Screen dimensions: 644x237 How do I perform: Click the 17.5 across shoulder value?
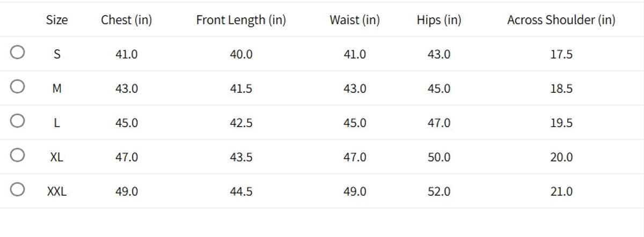tap(561, 55)
